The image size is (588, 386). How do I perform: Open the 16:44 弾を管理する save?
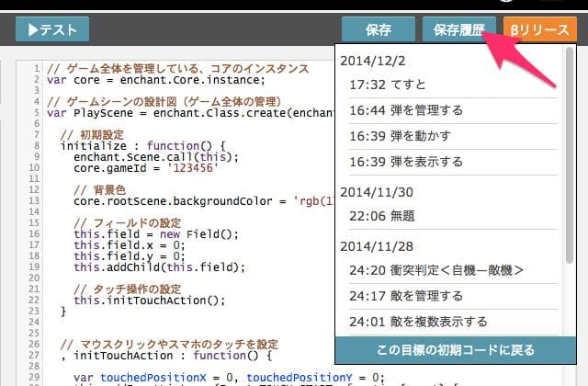click(450, 110)
